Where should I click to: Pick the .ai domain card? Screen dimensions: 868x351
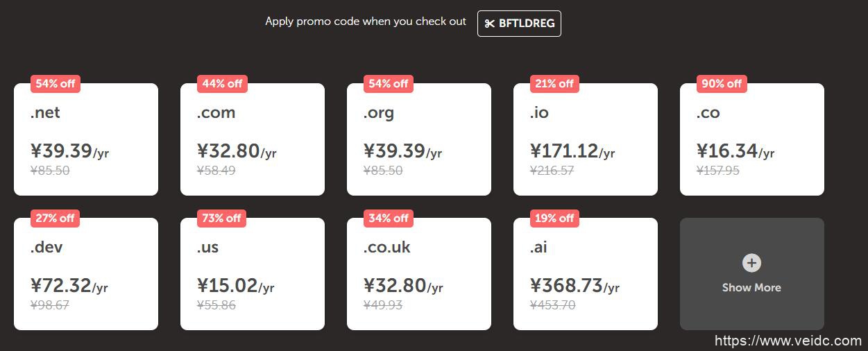click(586, 274)
